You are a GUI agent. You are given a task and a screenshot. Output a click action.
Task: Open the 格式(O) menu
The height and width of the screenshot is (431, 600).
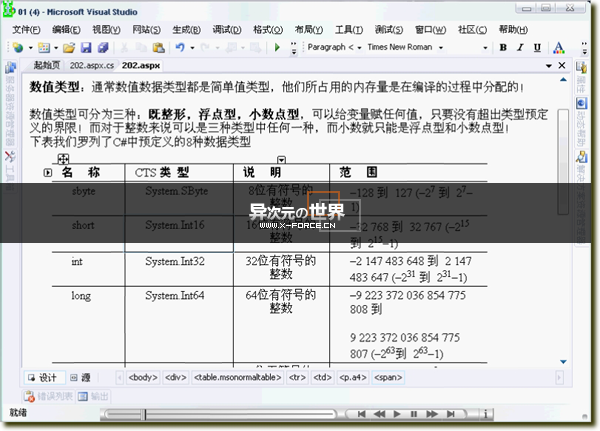coord(268,29)
